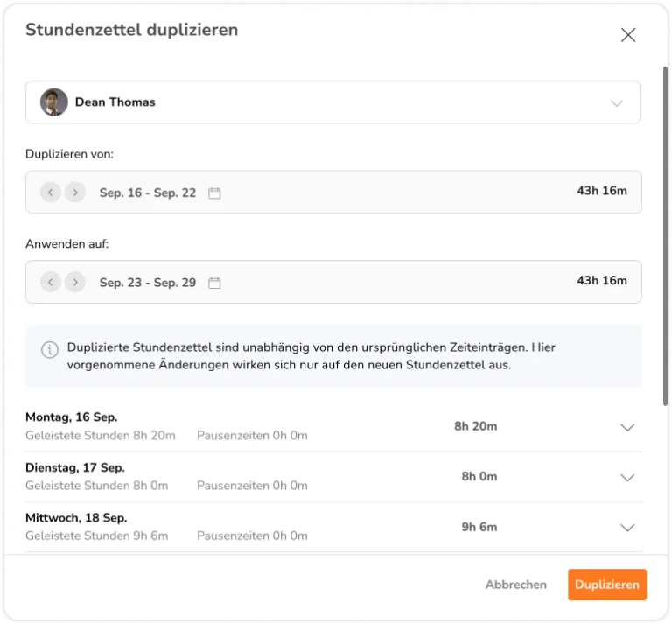672x624 pixels.
Task: Open calendar icon beside Sep. 16 - Sep. 22
Action: (x=214, y=193)
